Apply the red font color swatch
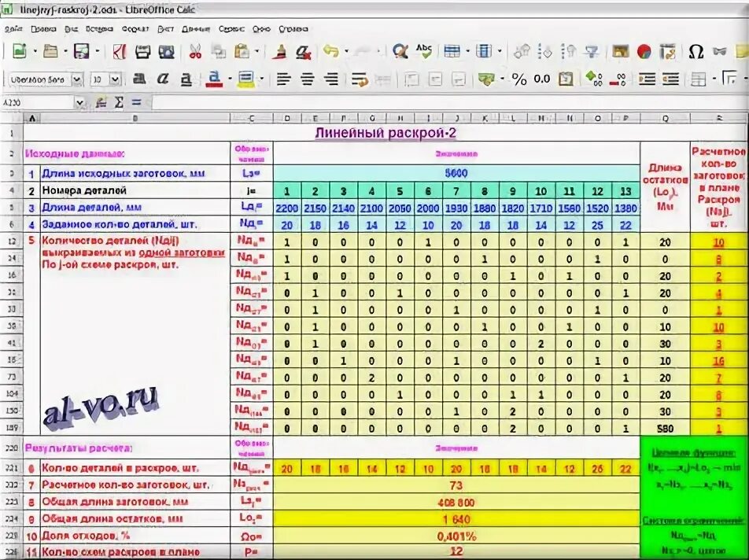Viewport: 749px width, 560px height. (214, 79)
